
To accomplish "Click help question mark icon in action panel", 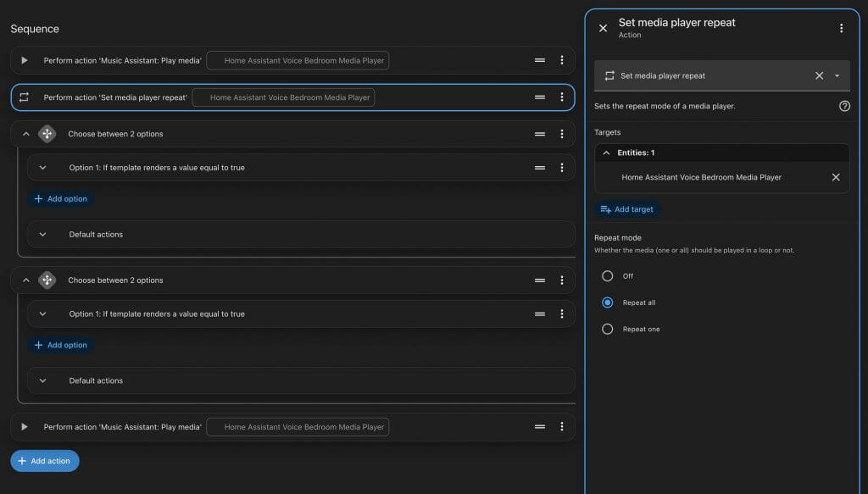I will coord(844,106).
